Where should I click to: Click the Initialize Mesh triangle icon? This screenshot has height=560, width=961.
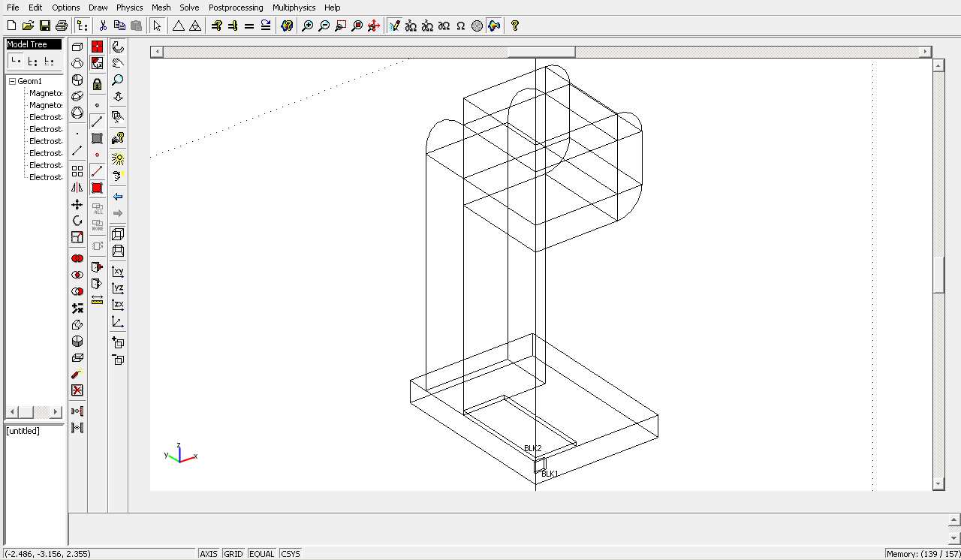pos(179,26)
